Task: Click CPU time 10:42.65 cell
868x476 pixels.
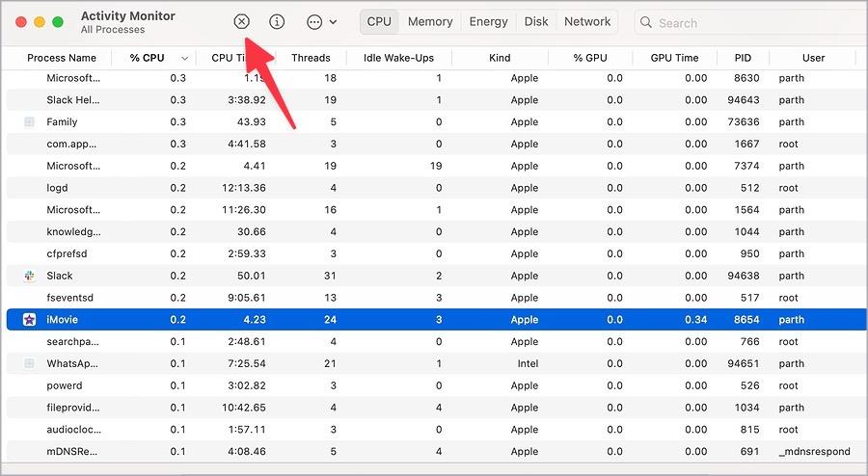Action: click(x=244, y=408)
